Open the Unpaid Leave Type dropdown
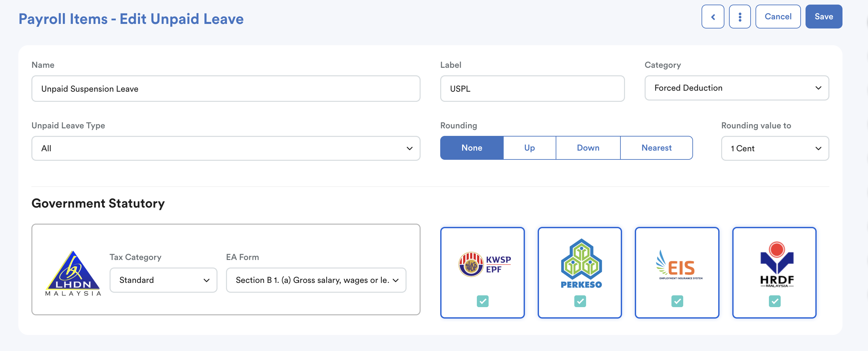This screenshot has width=868, height=351. [226, 148]
